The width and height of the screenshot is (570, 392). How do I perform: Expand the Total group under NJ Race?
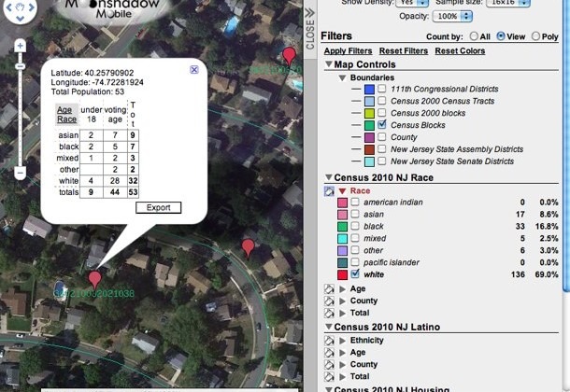(x=342, y=313)
